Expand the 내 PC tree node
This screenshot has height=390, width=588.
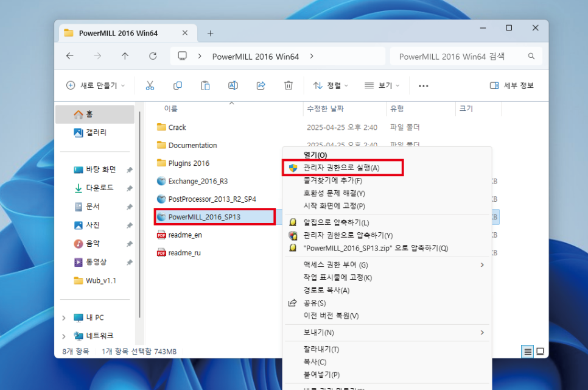pos(64,318)
